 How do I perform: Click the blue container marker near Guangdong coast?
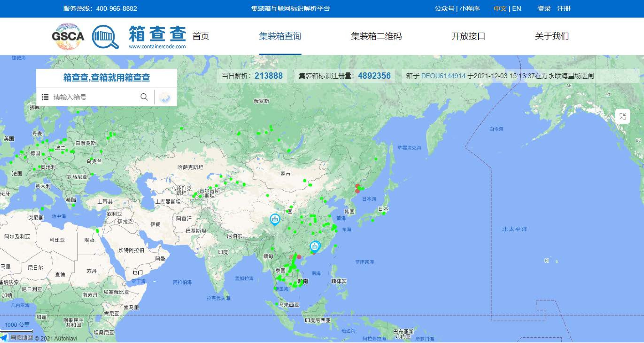coord(315,246)
